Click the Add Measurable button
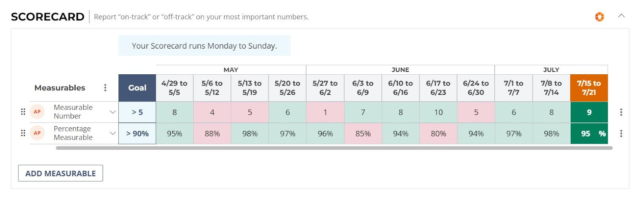This screenshot has height=198, width=644. (x=60, y=173)
